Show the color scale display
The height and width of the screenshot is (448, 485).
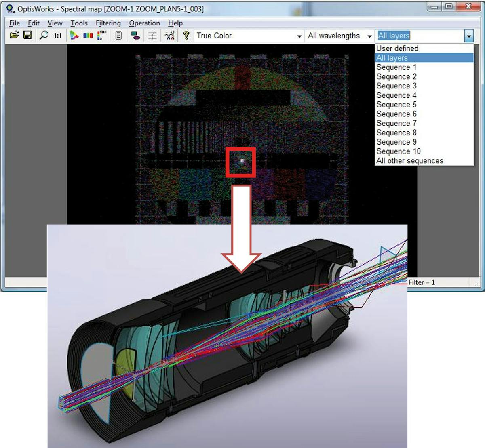pyautogui.click(x=86, y=36)
